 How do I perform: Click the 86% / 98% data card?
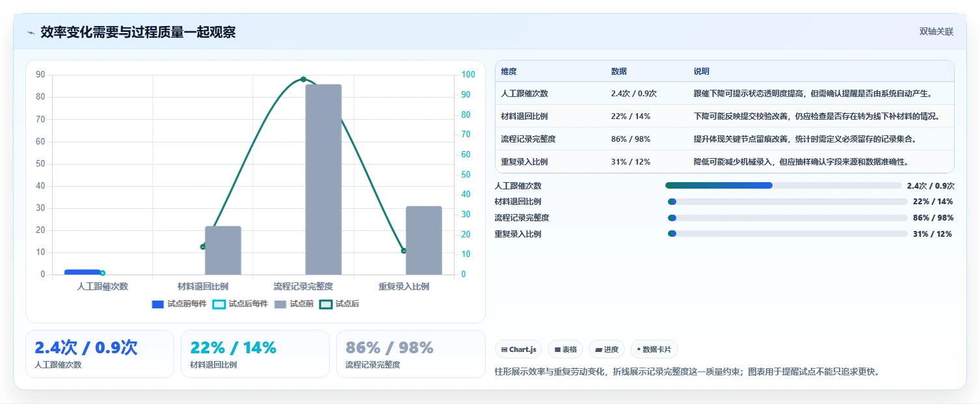tap(411, 354)
